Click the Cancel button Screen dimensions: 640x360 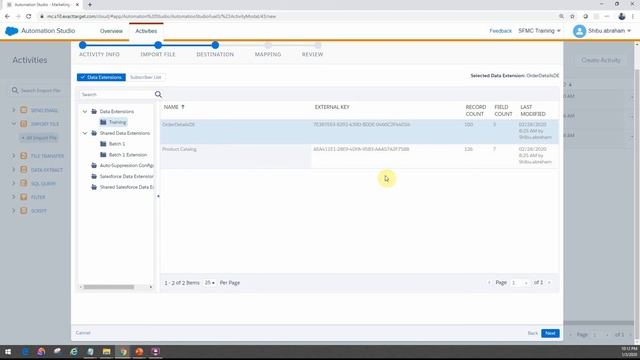pyautogui.click(x=83, y=333)
